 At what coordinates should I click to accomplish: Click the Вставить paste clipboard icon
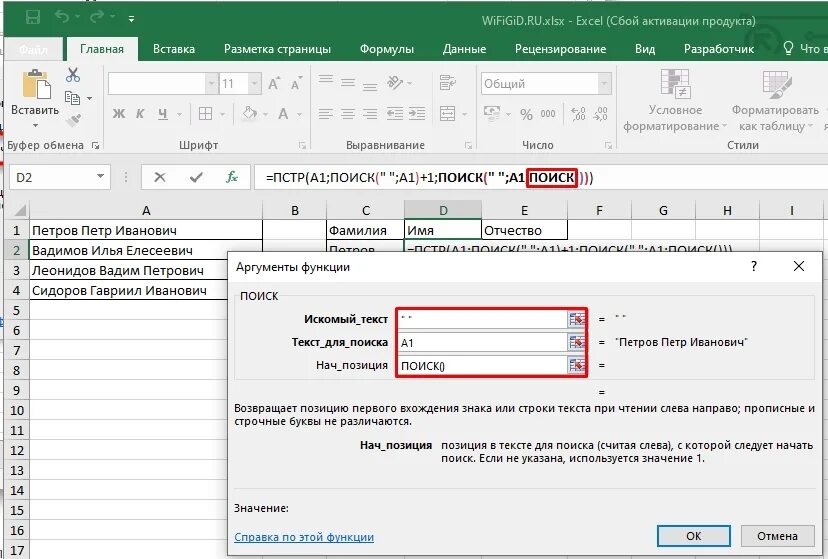click(36, 84)
